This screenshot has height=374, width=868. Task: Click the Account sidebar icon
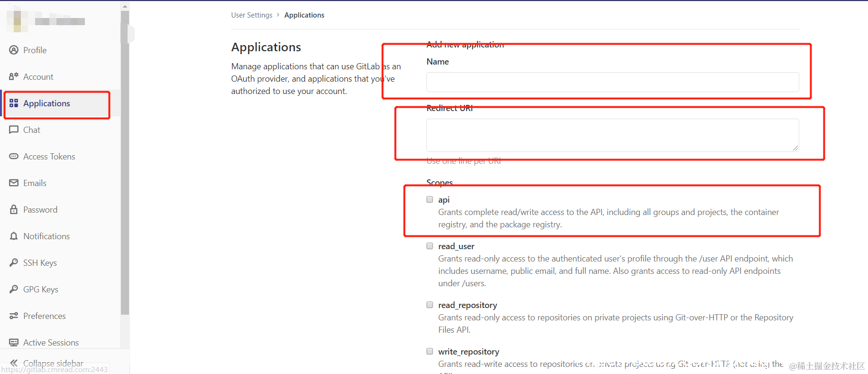click(x=14, y=76)
